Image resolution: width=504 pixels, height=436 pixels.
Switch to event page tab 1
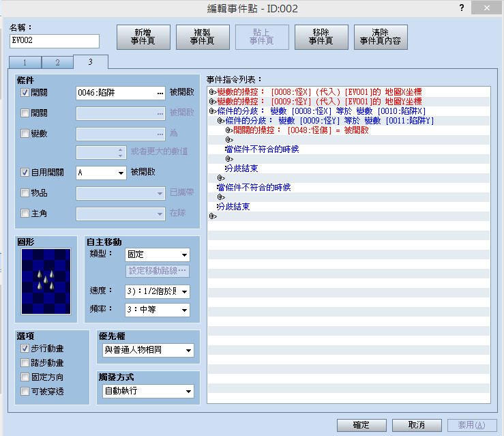click(x=25, y=62)
